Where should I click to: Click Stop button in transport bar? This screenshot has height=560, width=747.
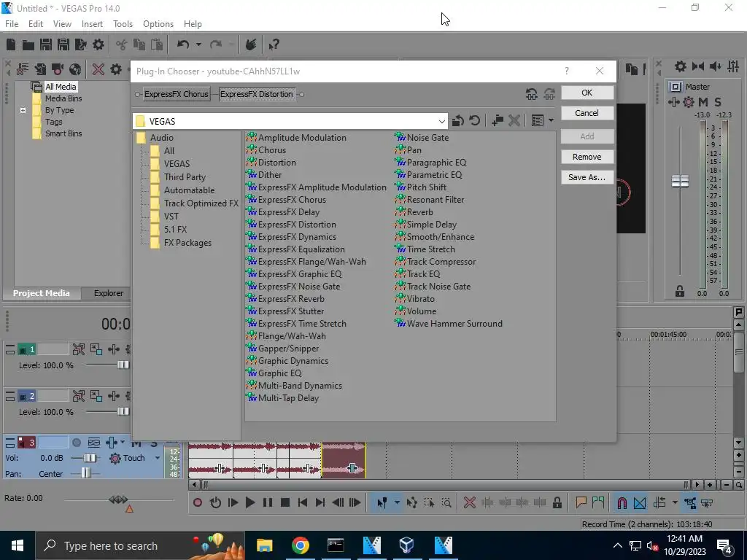(x=285, y=502)
